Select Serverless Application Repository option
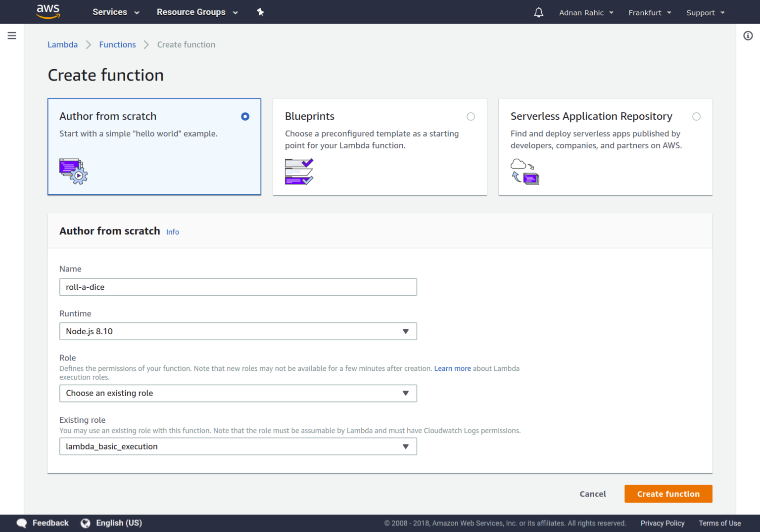The image size is (760, 532). tap(696, 116)
